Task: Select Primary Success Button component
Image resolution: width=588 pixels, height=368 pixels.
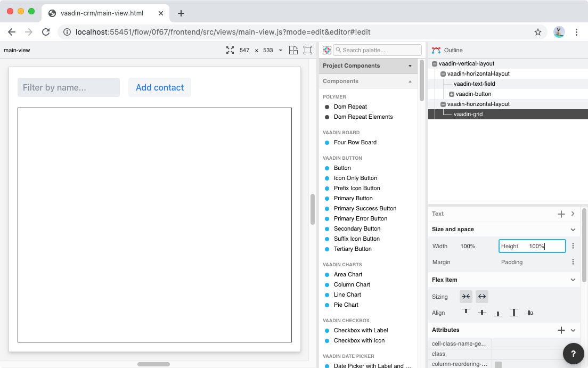Action: [x=365, y=209]
